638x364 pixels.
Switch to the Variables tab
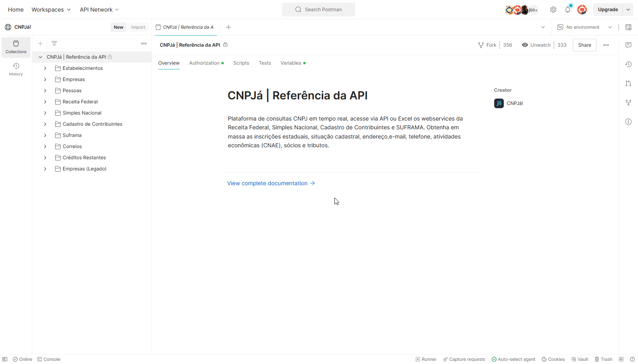(x=293, y=63)
